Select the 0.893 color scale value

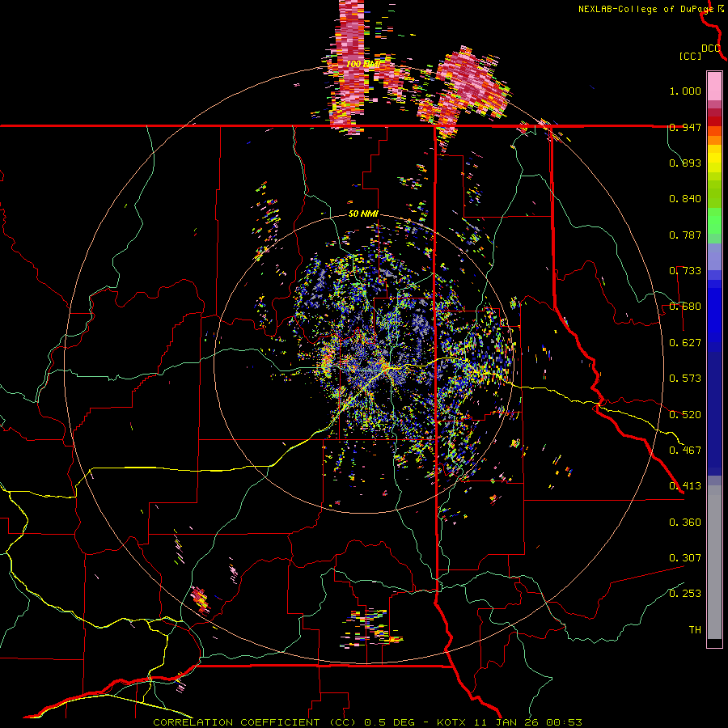point(685,163)
